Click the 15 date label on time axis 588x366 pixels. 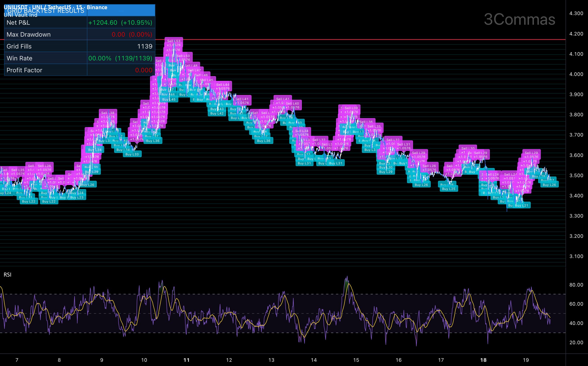[356, 360]
